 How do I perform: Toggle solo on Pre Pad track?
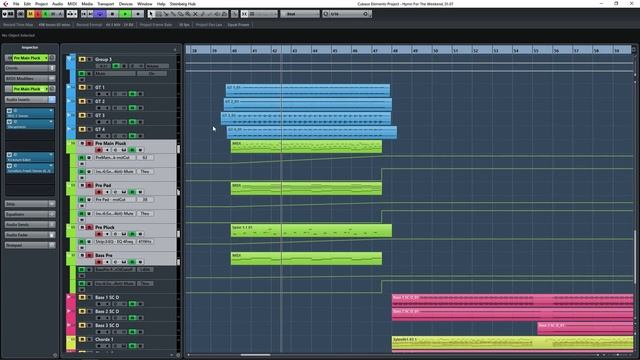pyautogui.click(x=89, y=185)
